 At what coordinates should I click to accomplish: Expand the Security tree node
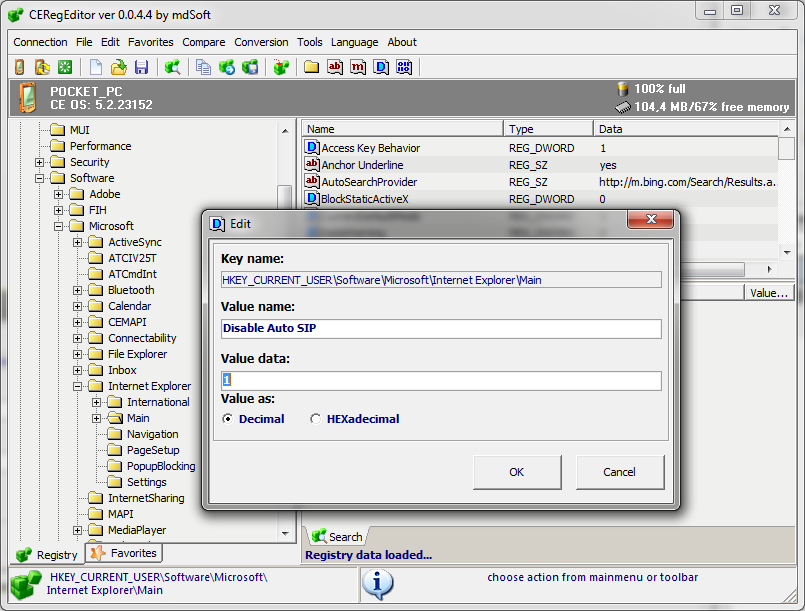point(40,162)
